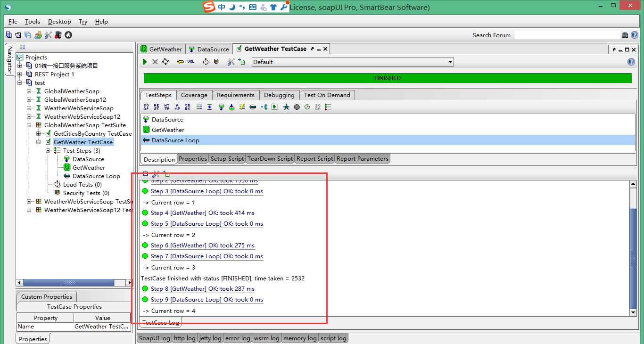Add a Groovy Script step star icon
Screen dimensions: 644x344
(286, 107)
